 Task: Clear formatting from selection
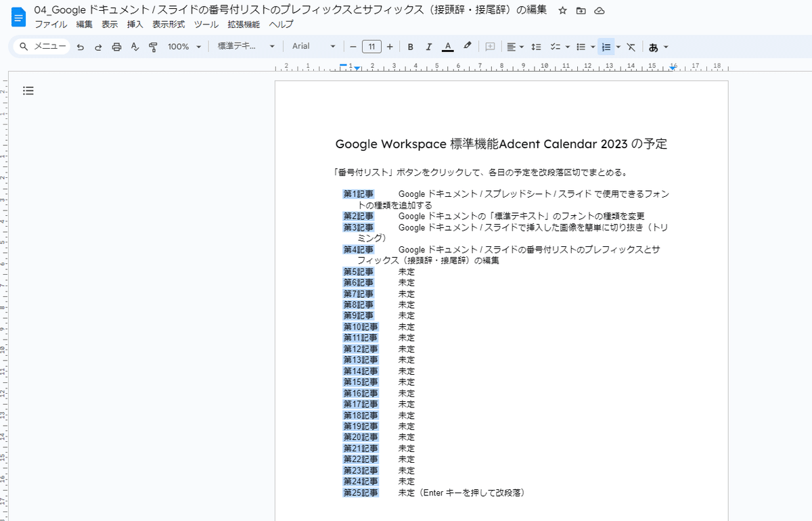point(631,47)
